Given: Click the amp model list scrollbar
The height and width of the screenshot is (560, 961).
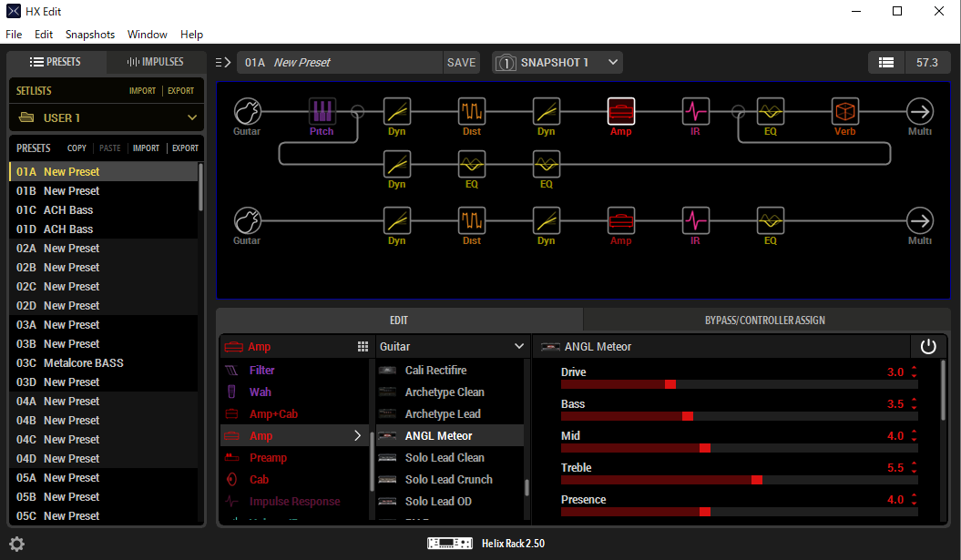Looking at the screenshot, I should tap(527, 487).
